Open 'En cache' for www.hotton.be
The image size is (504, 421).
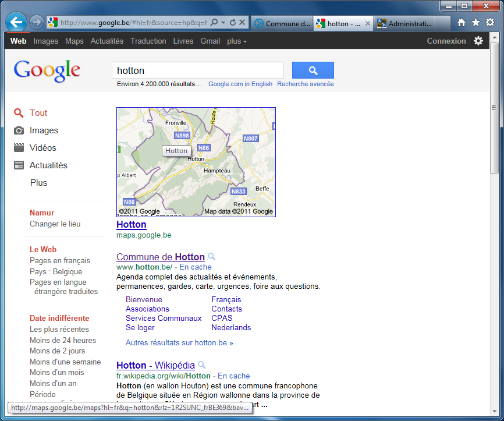(196, 267)
